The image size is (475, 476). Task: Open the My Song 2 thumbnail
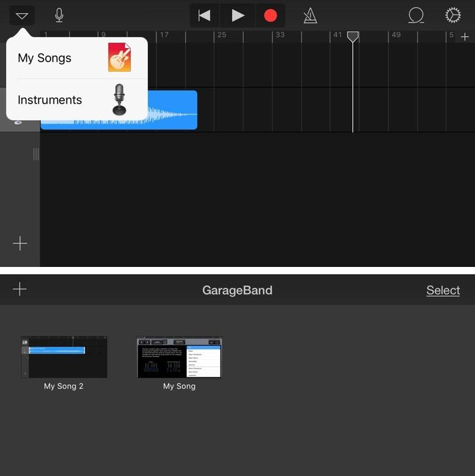tap(64, 357)
